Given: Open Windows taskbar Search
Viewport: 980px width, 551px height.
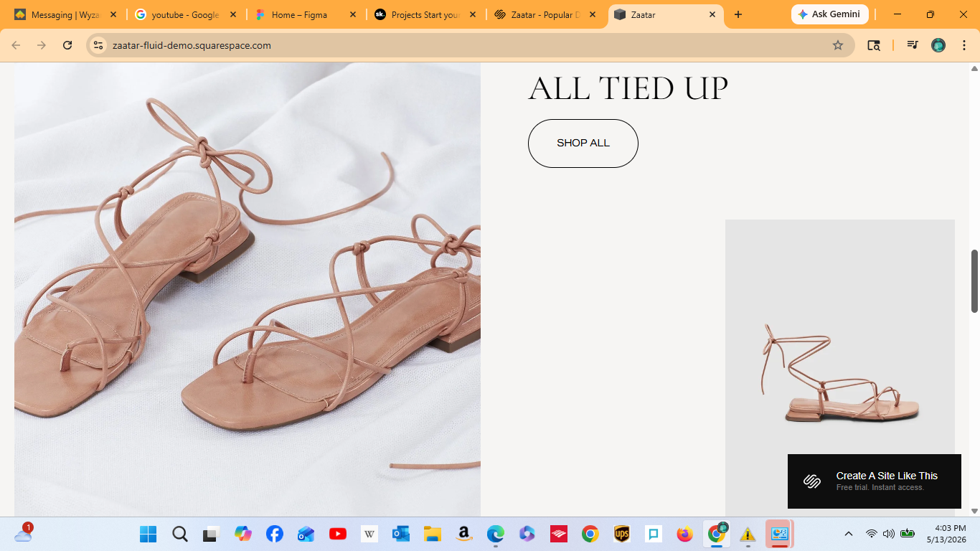Looking at the screenshot, I should [x=180, y=534].
